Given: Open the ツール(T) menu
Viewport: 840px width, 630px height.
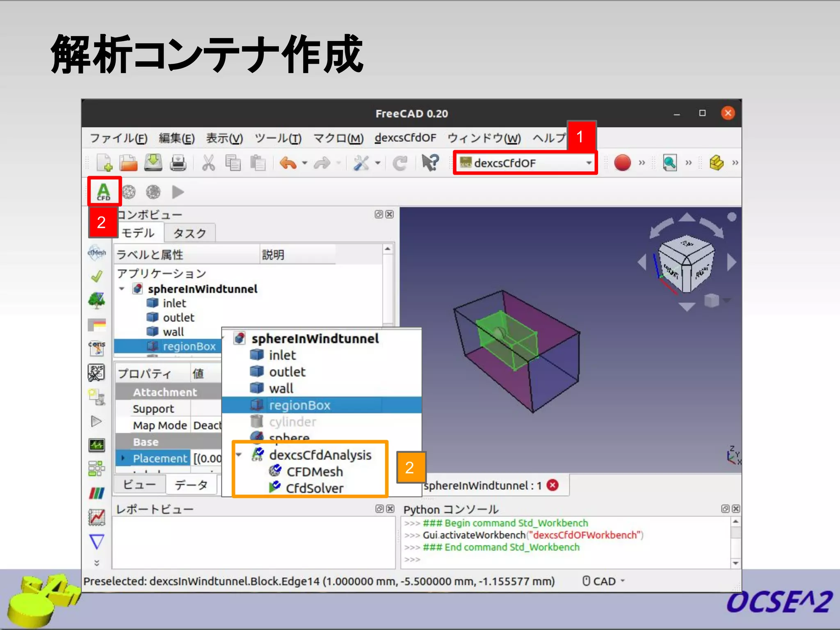Looking at the screenshot, I should coord(278,138).
